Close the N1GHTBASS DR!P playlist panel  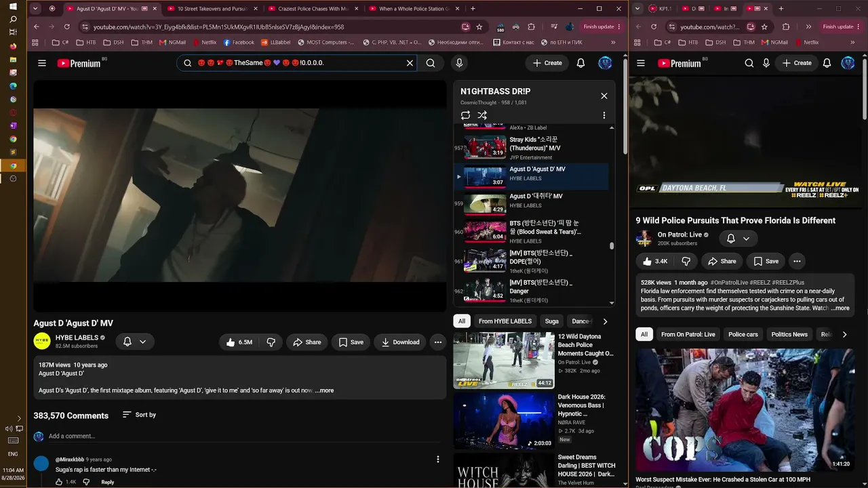tap(604, 96)
